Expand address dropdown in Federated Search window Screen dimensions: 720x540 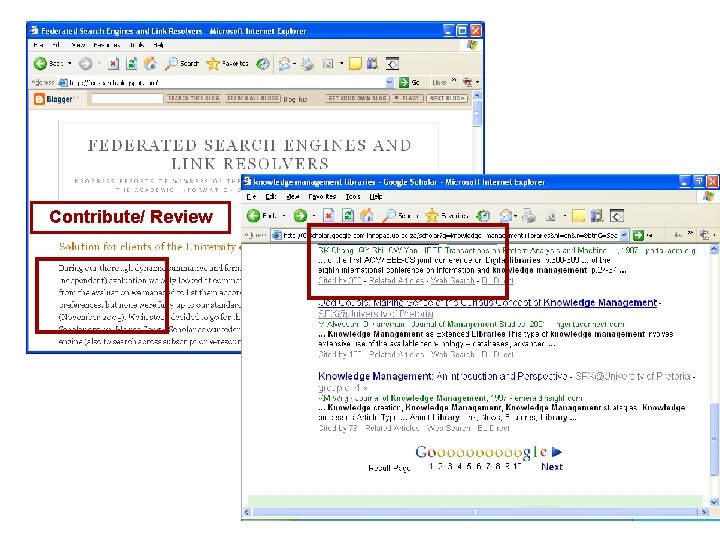tap(390, 83)
